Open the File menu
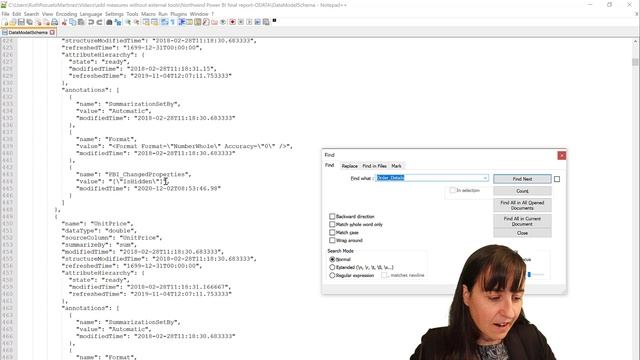The image size is (640, 360). (x=5, y=14)
